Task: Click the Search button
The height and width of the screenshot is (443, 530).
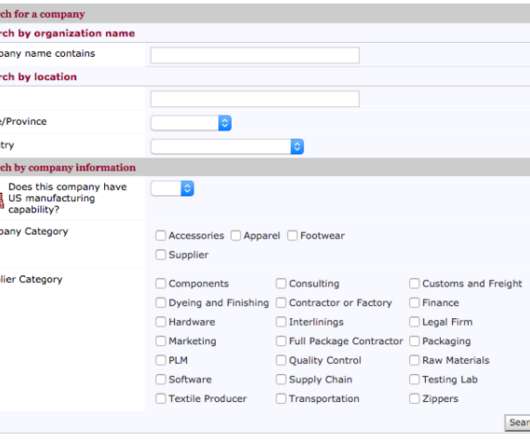Action: coord(517,423)
